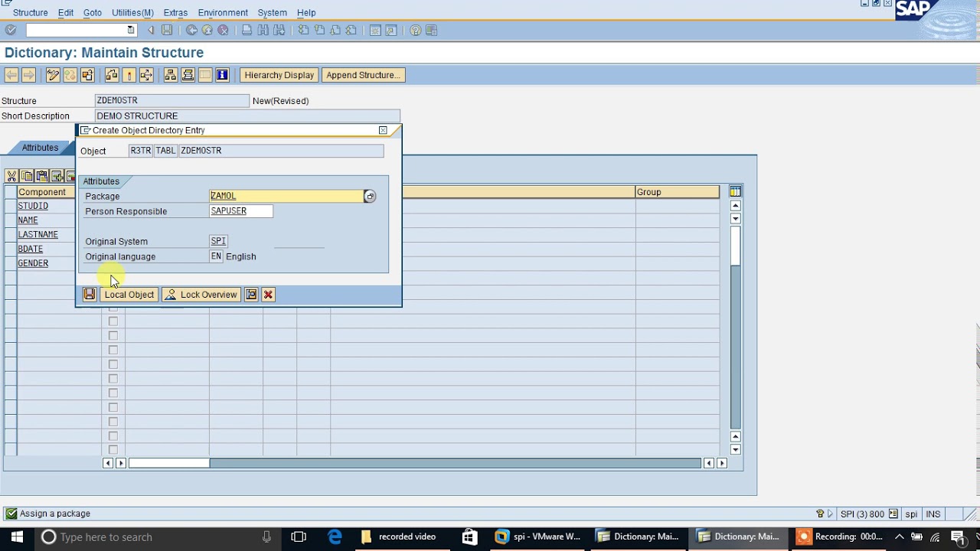The image size is (980, 551).
Task: Click the table scroll down arrow at bottom right
Action: (735, 450)
